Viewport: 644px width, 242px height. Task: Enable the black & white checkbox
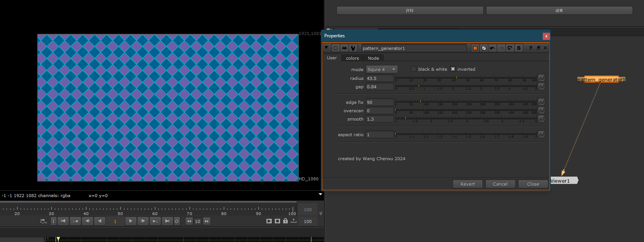click(414, 69)
